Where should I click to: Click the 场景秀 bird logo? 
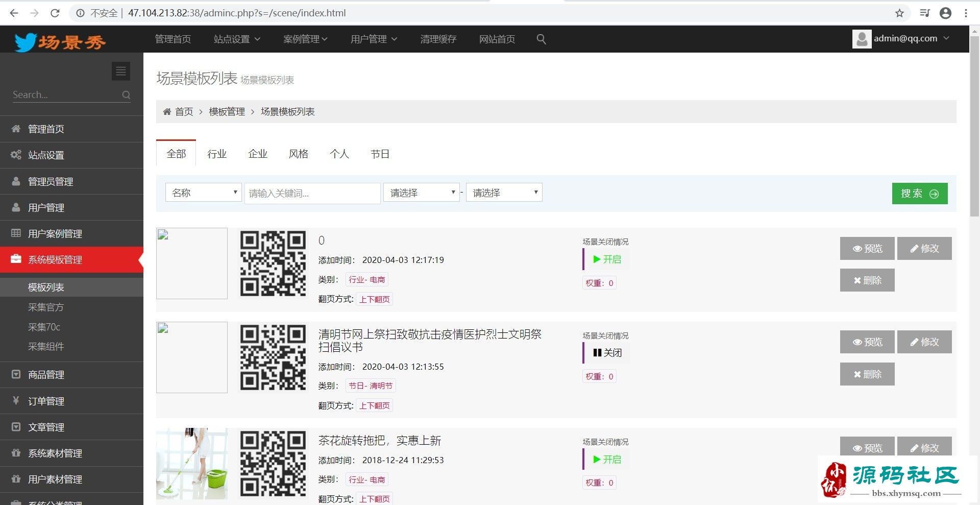[x=60, y=42]
